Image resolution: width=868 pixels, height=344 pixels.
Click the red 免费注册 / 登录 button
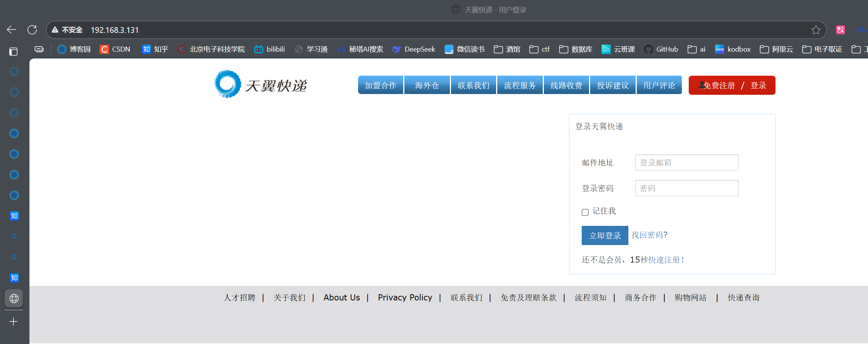732,85
